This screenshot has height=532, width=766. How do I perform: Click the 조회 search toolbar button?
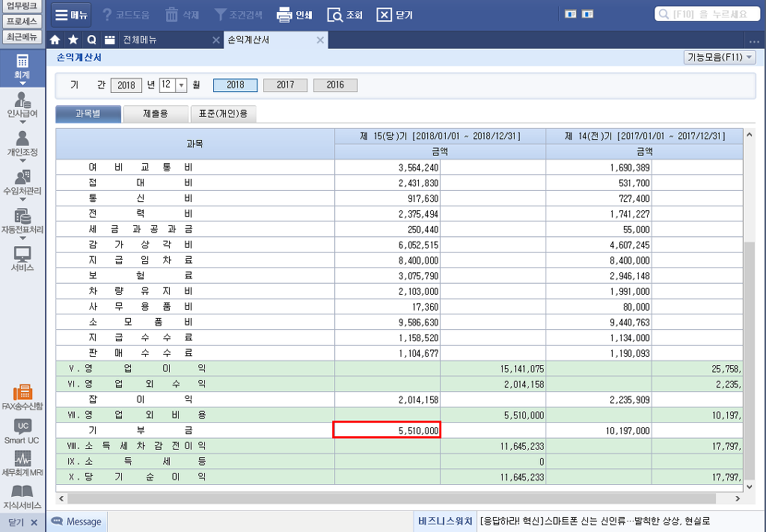pyautogui.click(x=345, y=14)
